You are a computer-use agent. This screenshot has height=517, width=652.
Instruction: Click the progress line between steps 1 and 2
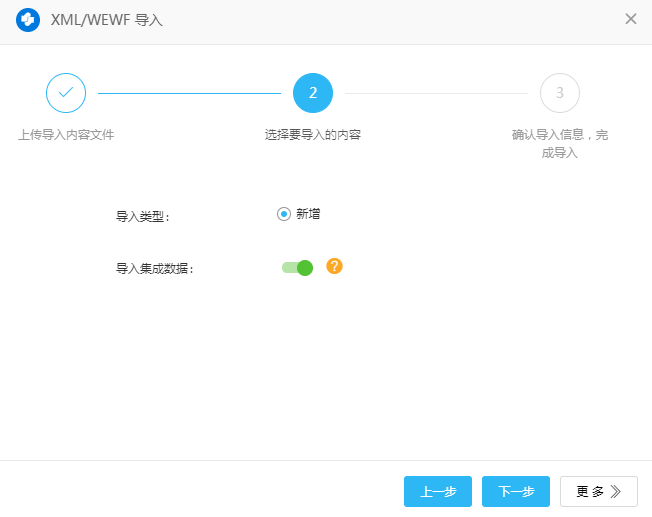(x=189, y=93)
